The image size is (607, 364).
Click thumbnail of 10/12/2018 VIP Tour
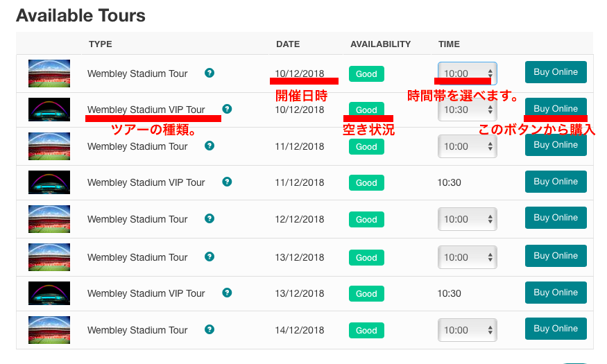[x=49, y=110]
